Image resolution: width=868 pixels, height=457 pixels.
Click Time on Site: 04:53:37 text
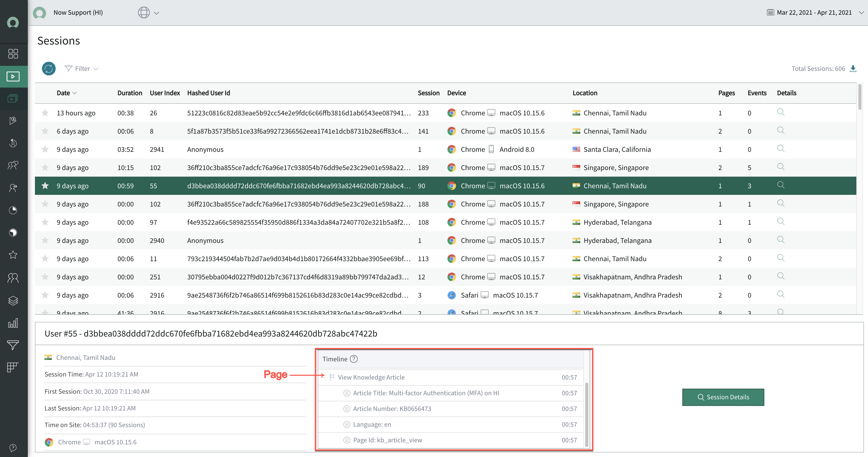[x=95, y=425]
